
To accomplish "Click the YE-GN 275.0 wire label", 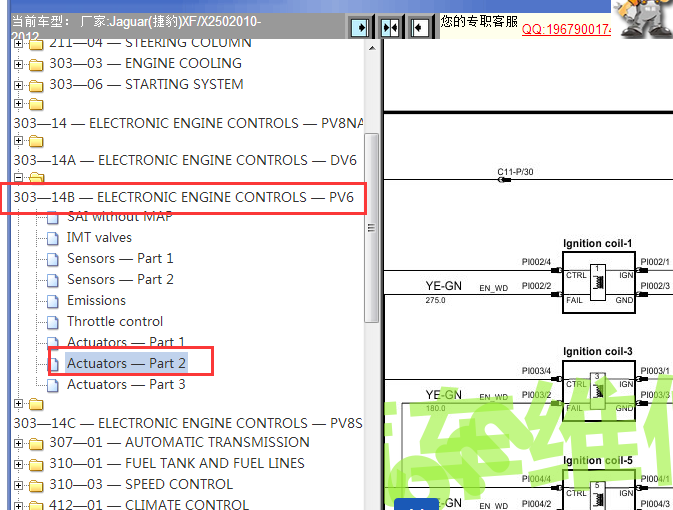I will 443,291.
